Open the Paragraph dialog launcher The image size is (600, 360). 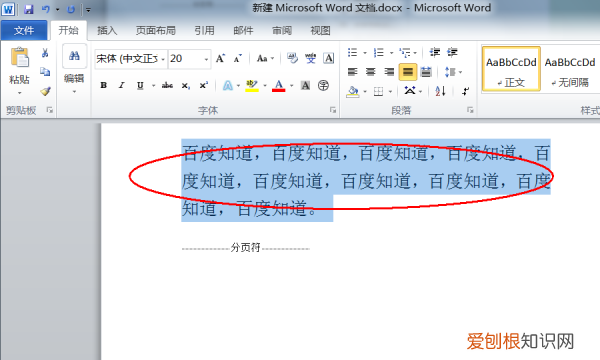(x=470, y=110)
